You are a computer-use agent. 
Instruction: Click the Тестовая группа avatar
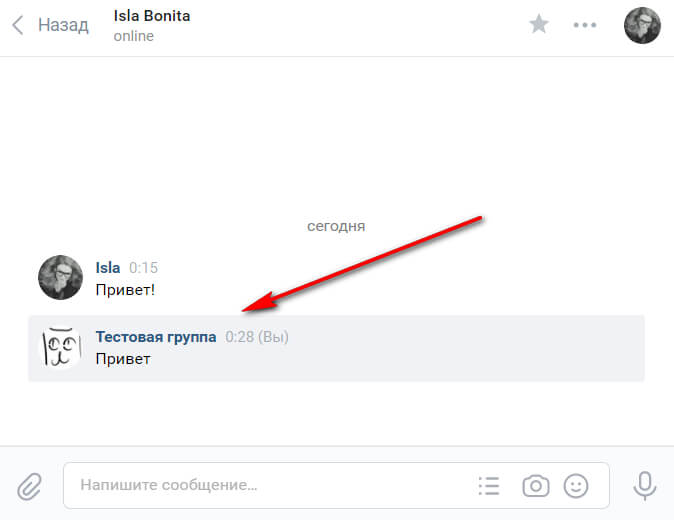(x=60, y=347)
